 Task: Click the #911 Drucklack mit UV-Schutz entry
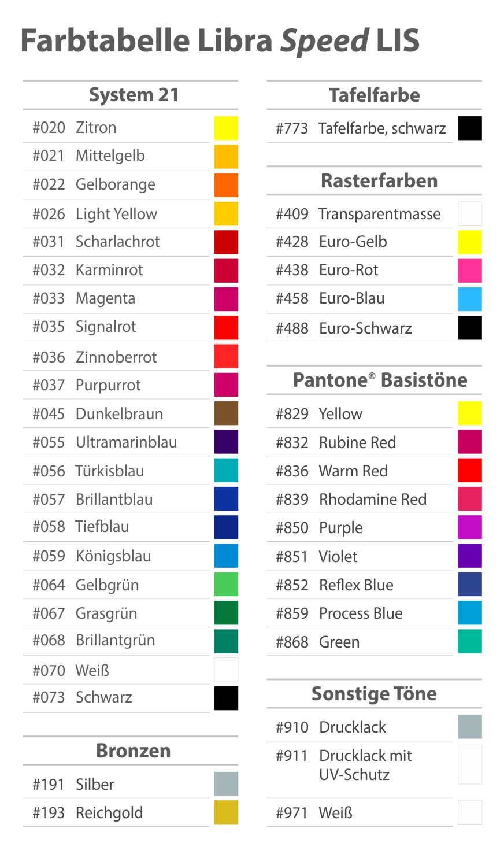[x=344, y=765]
